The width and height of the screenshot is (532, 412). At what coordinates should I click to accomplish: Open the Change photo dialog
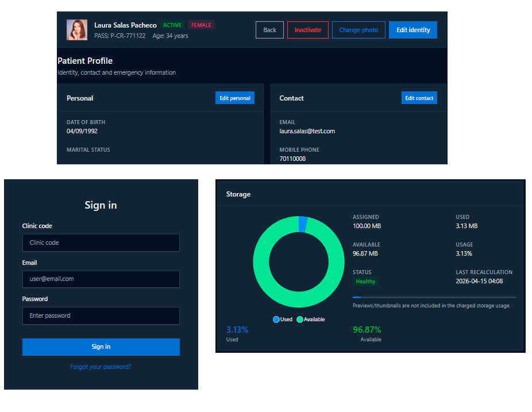[x=358, y=30]
